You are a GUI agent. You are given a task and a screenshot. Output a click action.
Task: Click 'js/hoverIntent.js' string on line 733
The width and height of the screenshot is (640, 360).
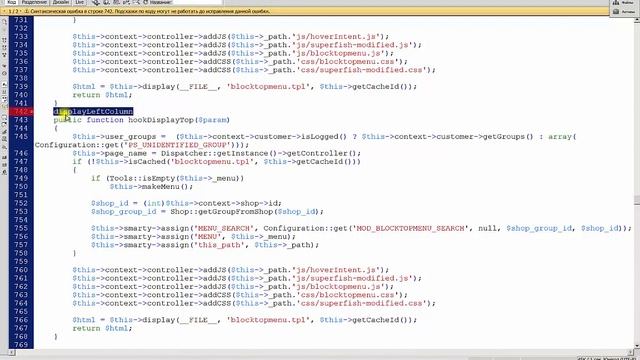[x=336, y=36]
